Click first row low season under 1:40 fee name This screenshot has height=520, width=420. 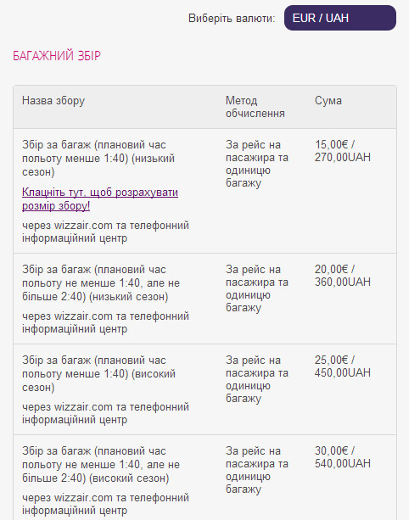[98, 158]
